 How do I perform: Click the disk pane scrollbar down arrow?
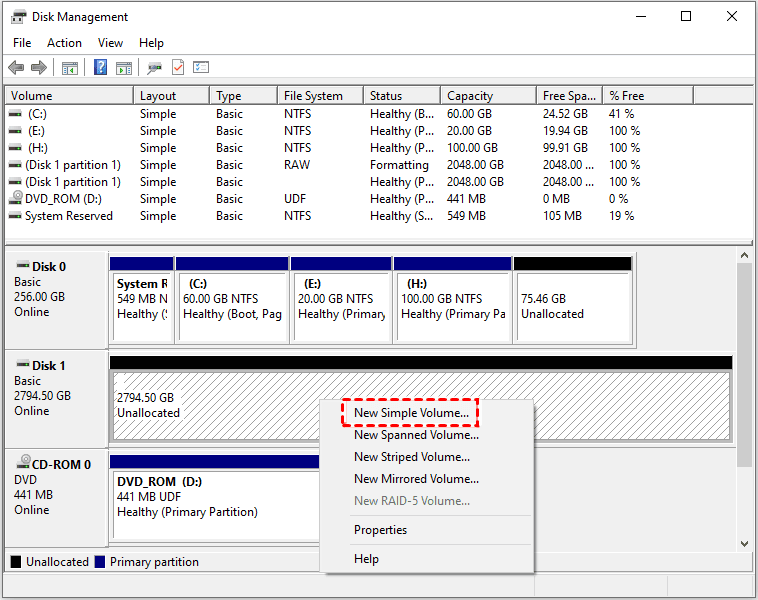click(744, 543)
